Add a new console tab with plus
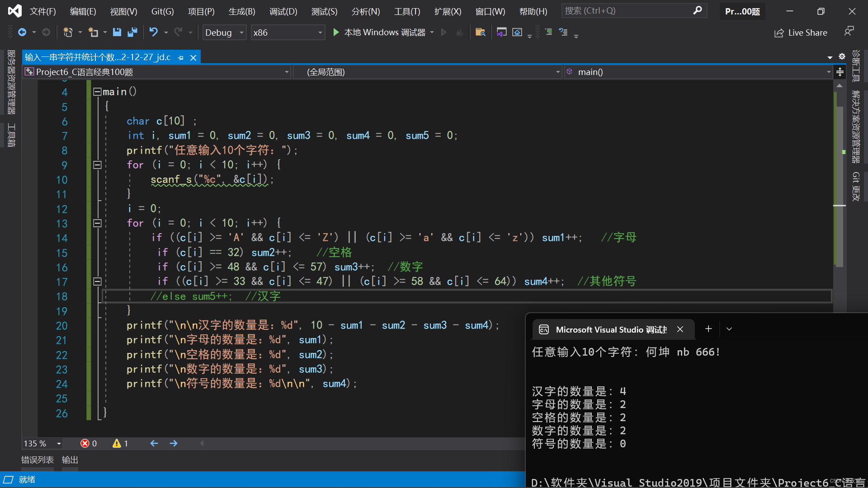The width and height of the screenshot is (868, 488). point(708,329)
